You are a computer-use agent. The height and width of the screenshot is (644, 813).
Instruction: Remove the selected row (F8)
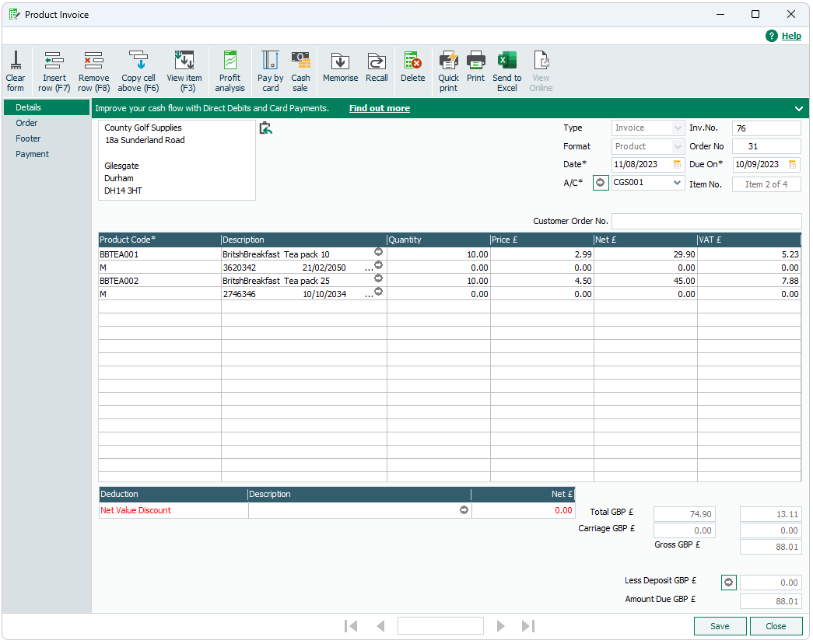tap(93, 70)
